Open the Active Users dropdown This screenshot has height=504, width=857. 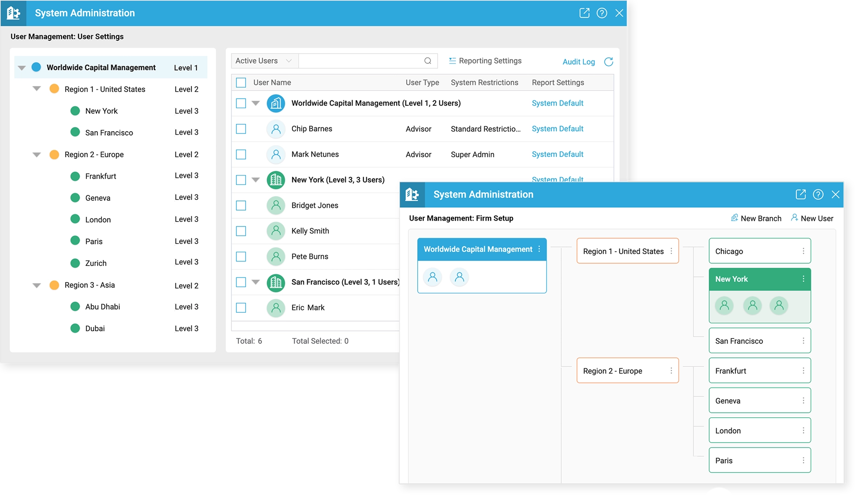265,61
